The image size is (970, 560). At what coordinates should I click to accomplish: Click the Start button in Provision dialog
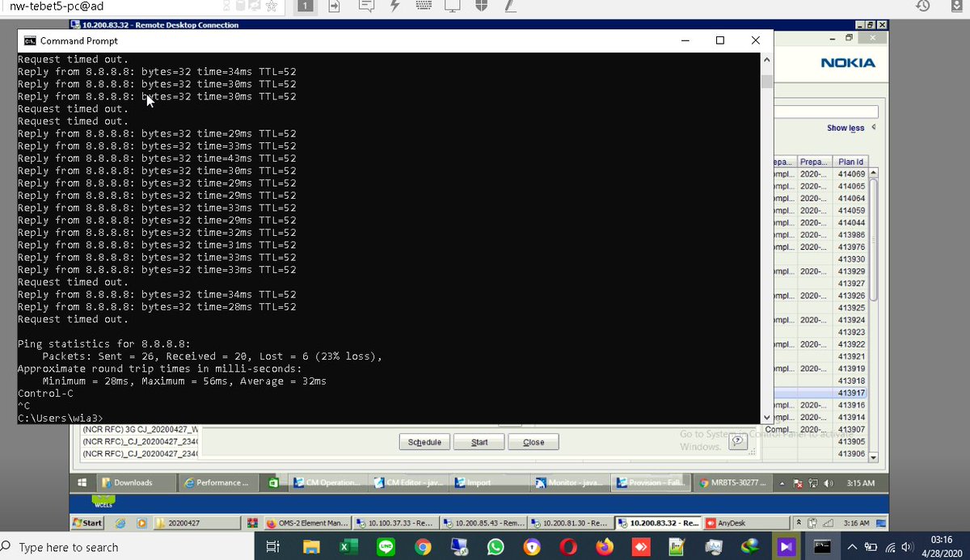click(479, 442)
